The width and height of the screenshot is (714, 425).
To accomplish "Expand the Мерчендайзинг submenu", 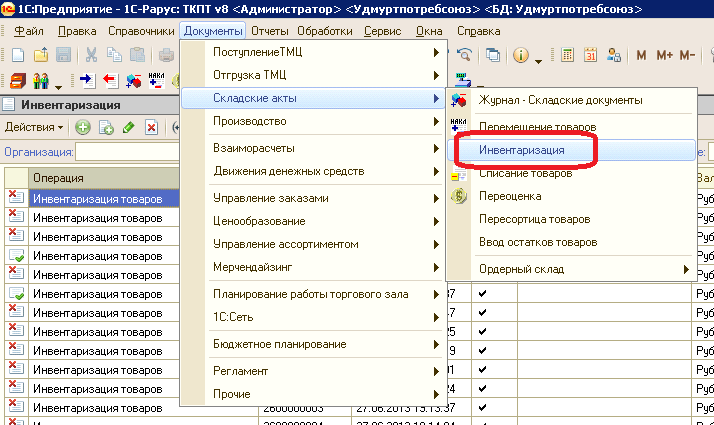I will point(313,267).
